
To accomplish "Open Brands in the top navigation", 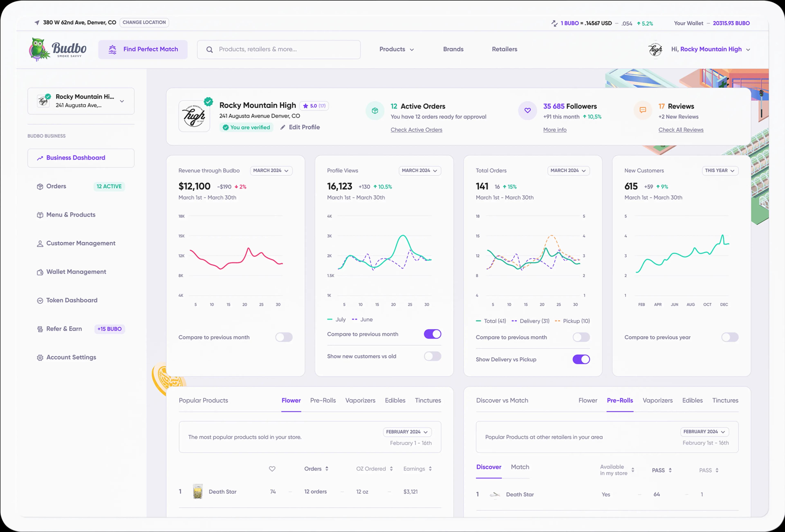I will pos(453,49).
